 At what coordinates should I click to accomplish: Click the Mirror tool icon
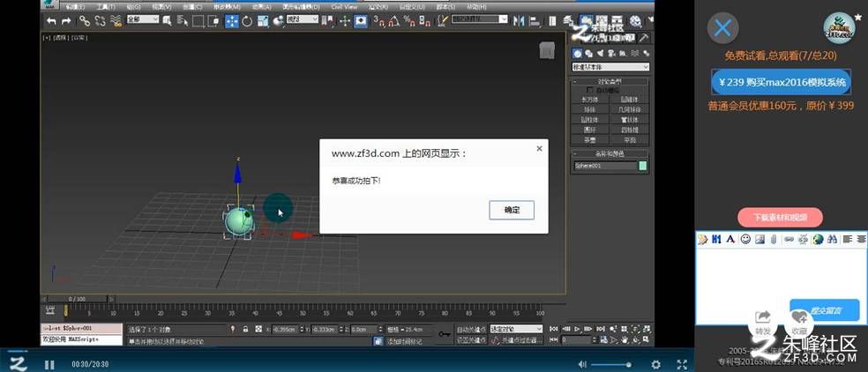pos(519,21)
